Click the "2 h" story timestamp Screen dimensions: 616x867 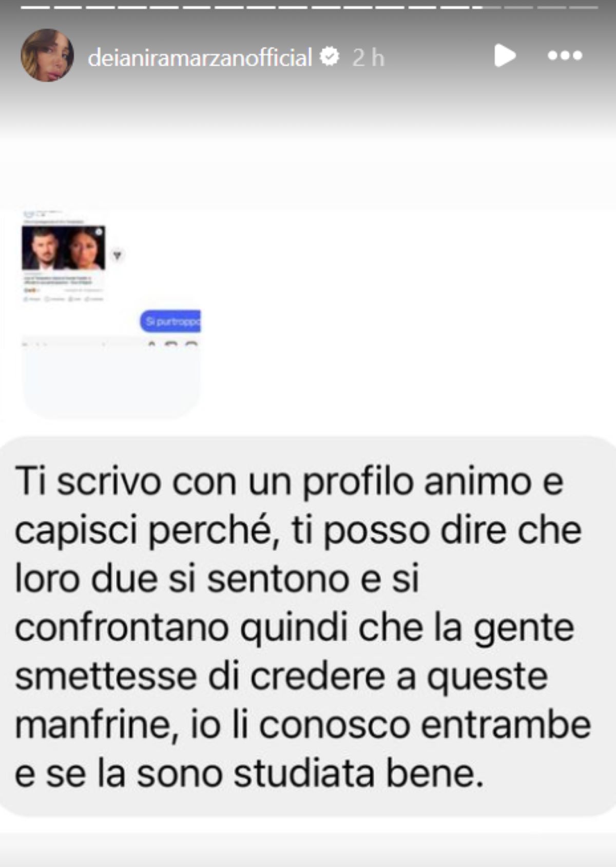point(368,57)
